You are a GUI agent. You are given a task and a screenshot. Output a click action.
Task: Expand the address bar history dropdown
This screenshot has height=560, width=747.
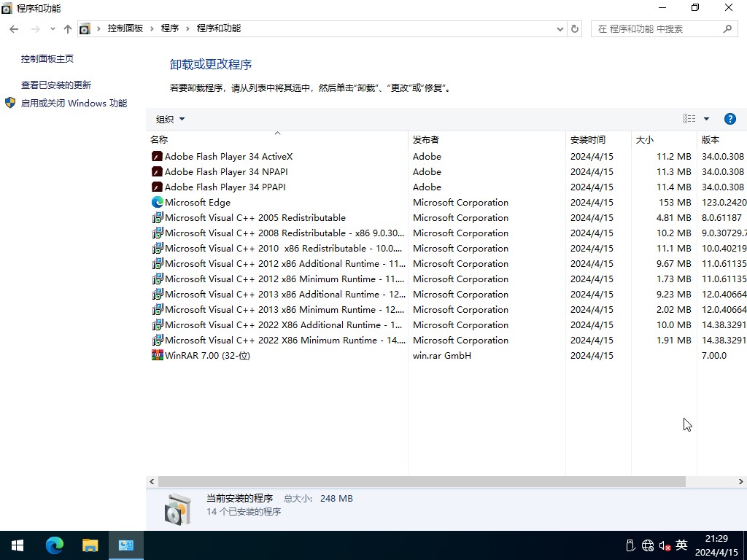tap(560, 28)
